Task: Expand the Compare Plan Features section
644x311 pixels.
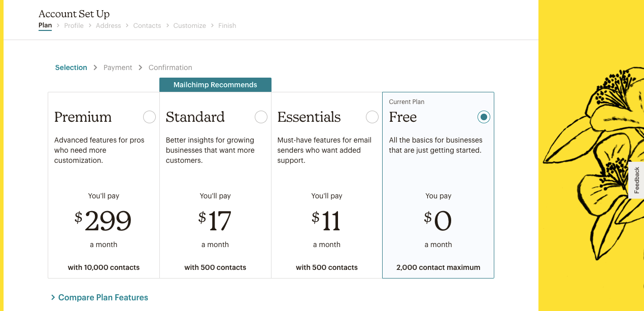Action: [103, 297]
